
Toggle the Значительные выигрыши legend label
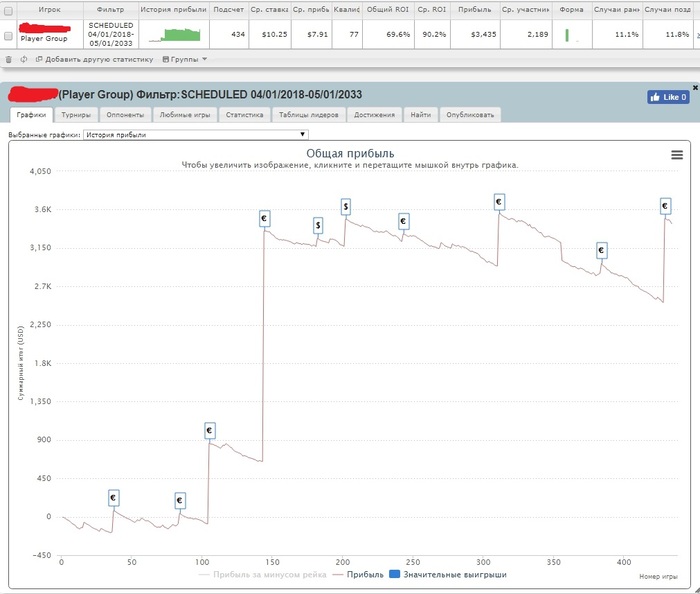pyautogui.click(x=455, y=575)
